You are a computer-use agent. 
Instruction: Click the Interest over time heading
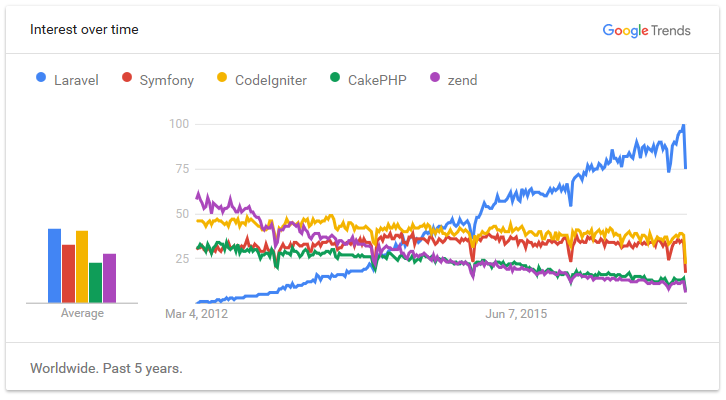[84, 30]
